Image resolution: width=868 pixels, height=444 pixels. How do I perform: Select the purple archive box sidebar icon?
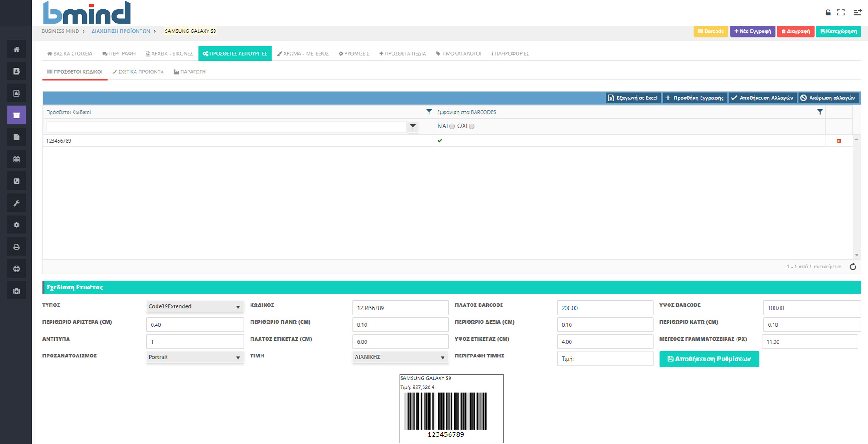(x=16, y=115)
